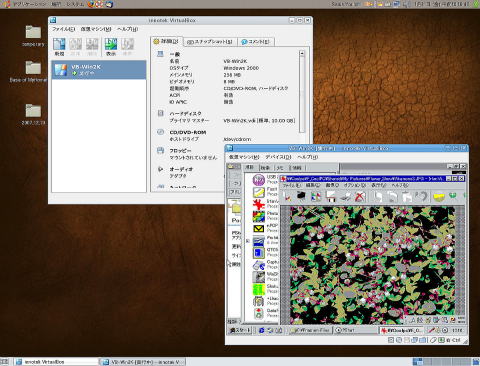
Task: Click the VB-Win2K running VM taskbar button
Action: pyautogui.click(x=143, y=362)
